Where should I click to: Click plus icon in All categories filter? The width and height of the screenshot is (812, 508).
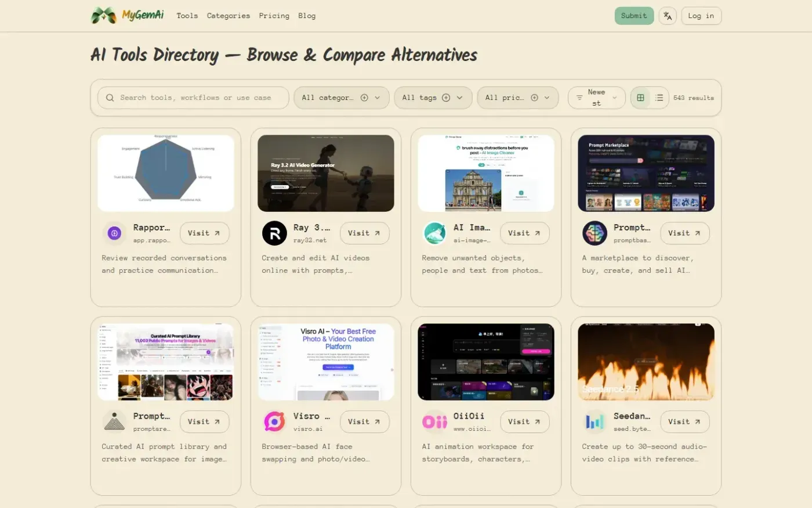click(x=364, y=98)
